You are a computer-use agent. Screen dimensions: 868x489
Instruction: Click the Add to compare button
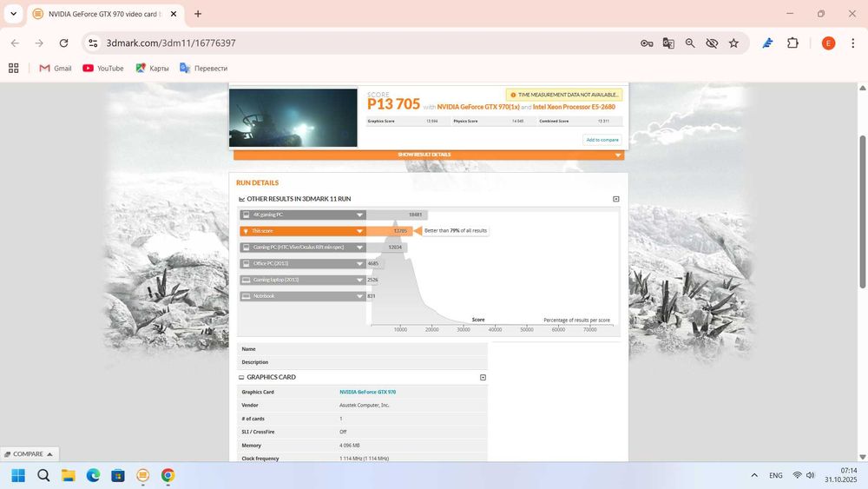tap(602, 140)
